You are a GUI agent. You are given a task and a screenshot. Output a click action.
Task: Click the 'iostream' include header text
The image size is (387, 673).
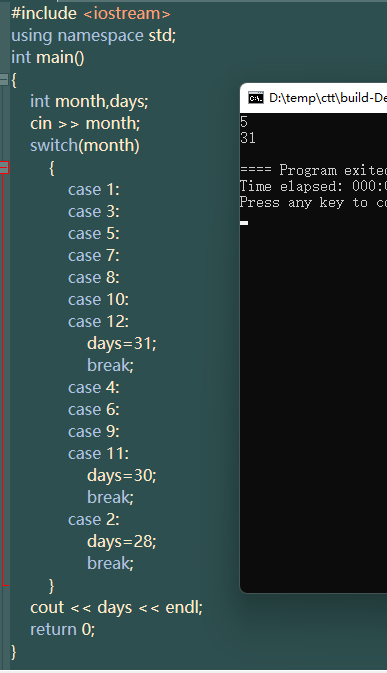click(x=127, y=13)
